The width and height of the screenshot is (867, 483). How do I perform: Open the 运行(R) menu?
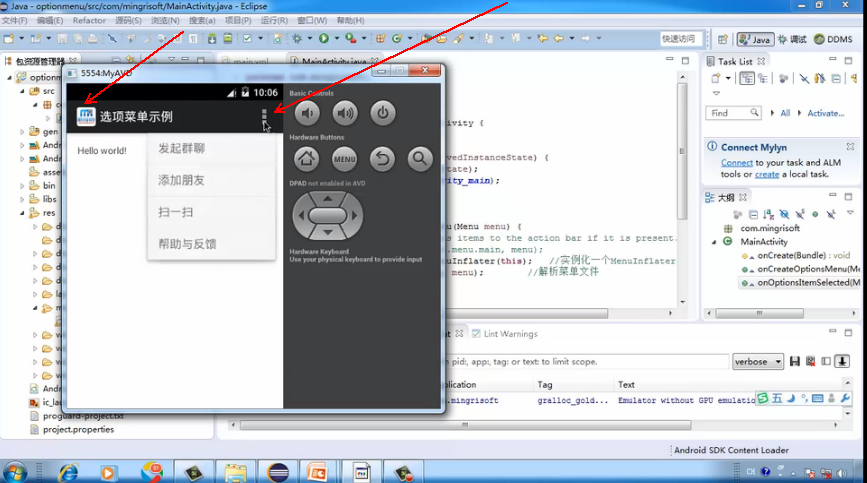(x=274, y=20)
